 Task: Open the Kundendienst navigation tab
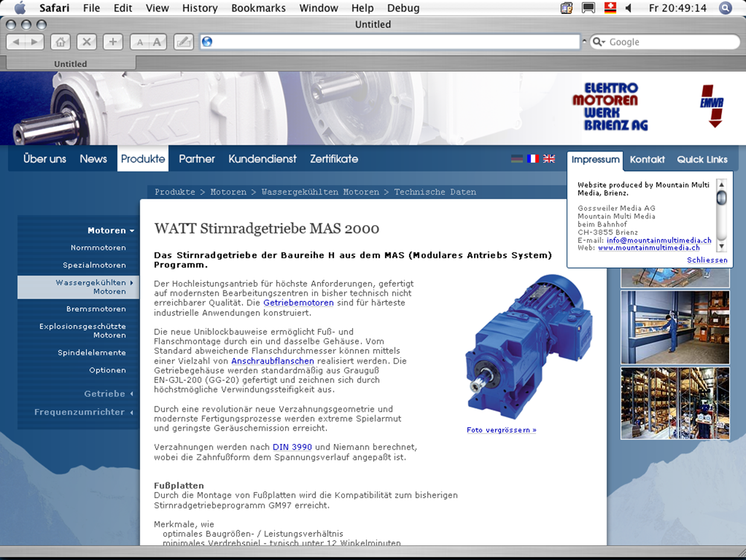262,159
